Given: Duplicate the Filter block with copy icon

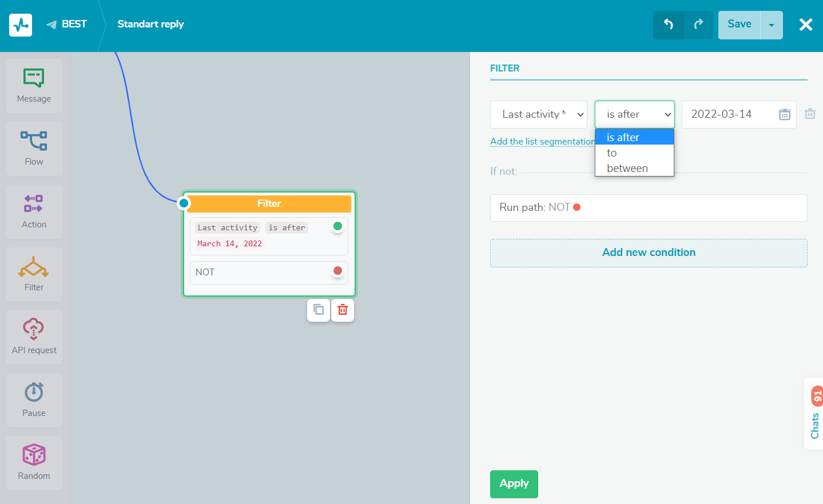Looking at the screenshot, I should [319, 310].
